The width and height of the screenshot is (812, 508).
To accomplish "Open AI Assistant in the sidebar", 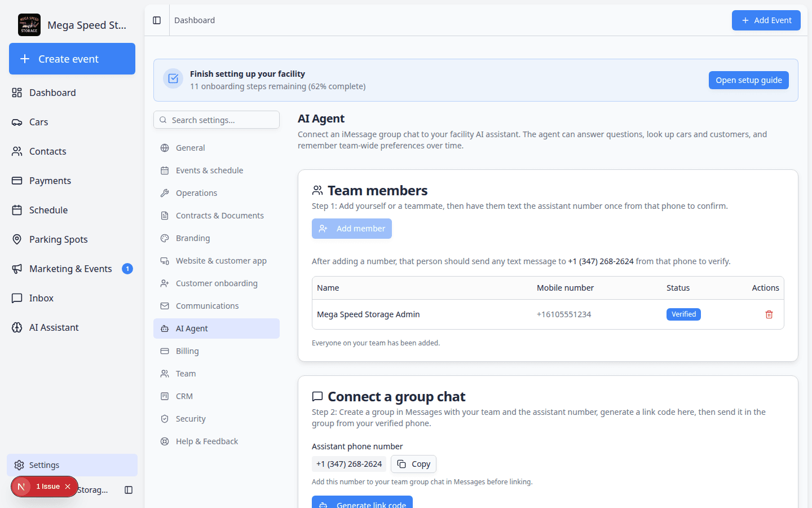I will [72, 327].
